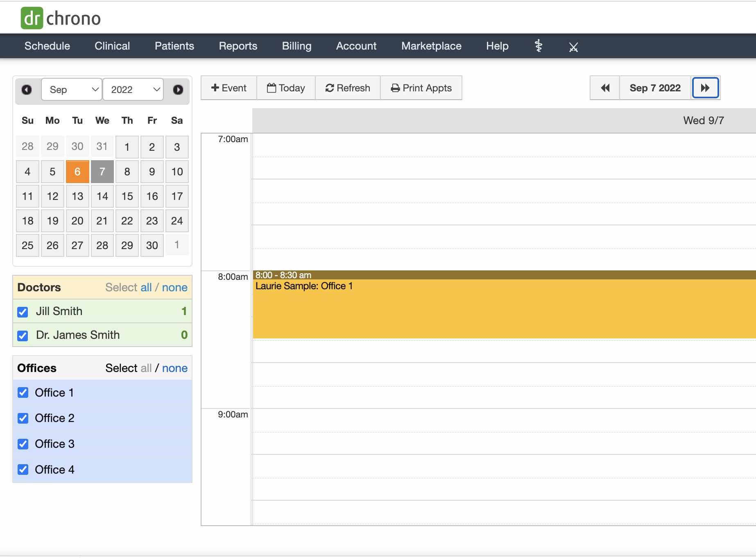Open the month dropdown showing Sep

[72, 89]
